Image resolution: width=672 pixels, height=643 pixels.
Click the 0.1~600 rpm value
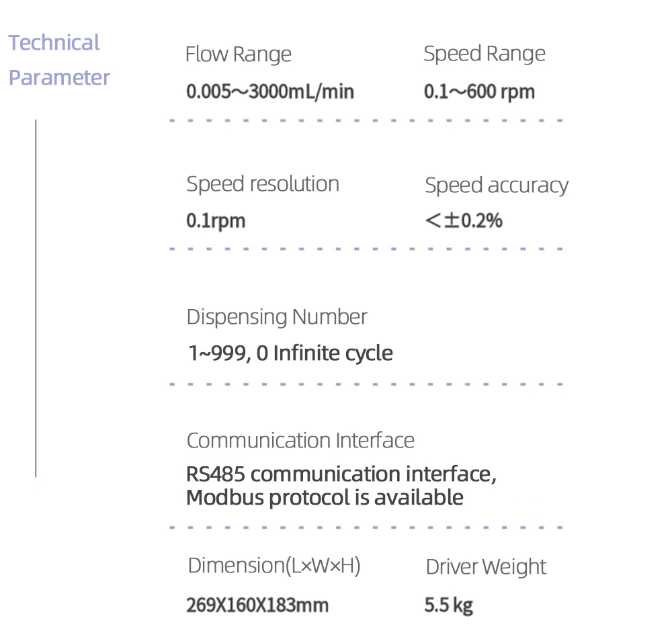(479, 91)
